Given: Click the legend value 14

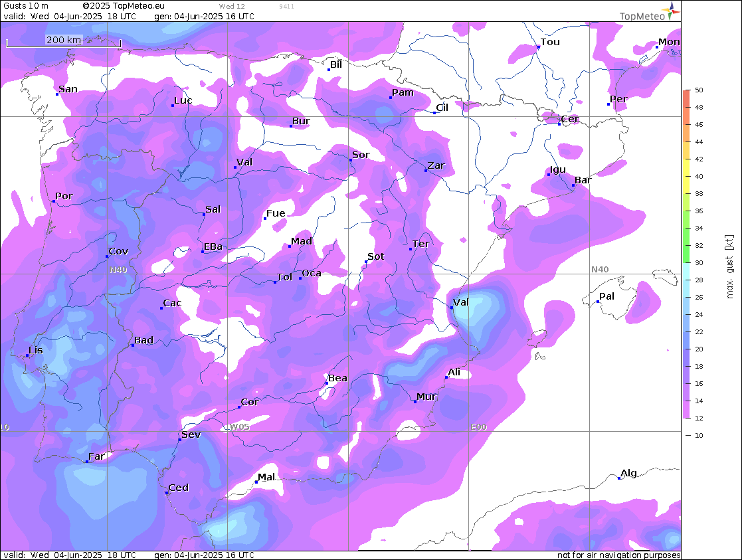Looking at the screenshot, I should click(699, 401).
